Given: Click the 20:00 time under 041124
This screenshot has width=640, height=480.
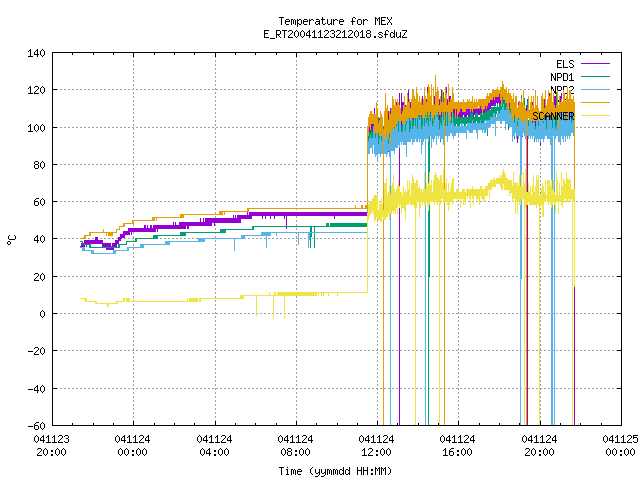Looking at the screenshot, I should click(x=540, y=452).
